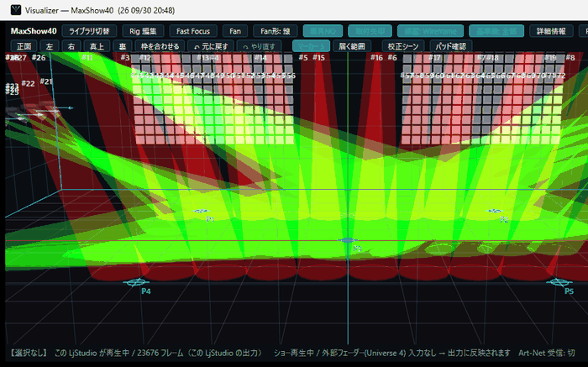Select fixture label #12

pyautogui.click(x=145, y=58)
